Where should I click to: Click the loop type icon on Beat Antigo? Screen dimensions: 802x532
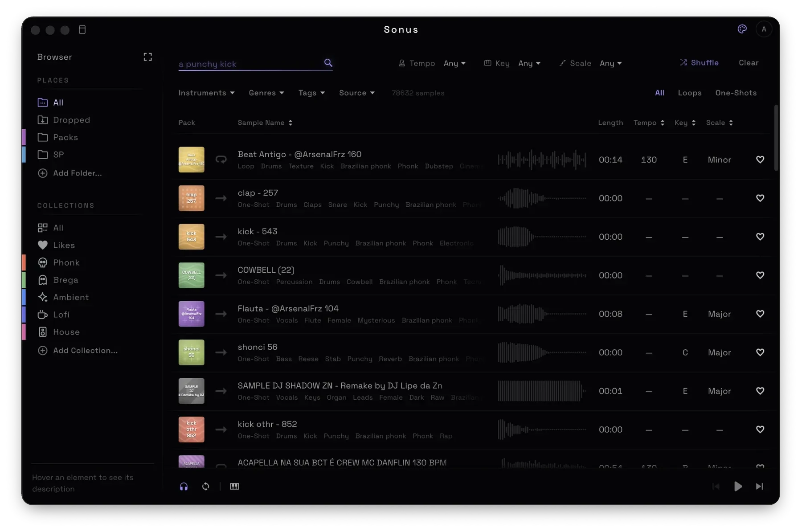click(221, 160)
